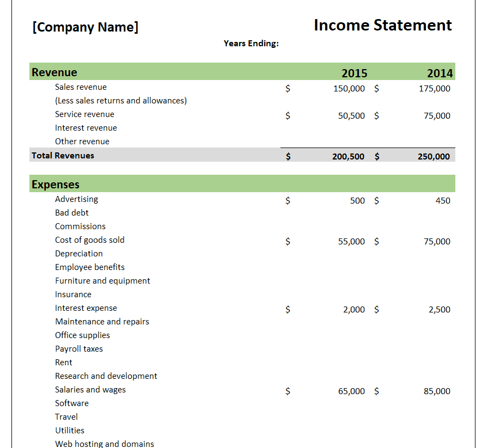Select the 2014 Sales revenue value 175,000
The image size is (488, 448).
(435, 89)
